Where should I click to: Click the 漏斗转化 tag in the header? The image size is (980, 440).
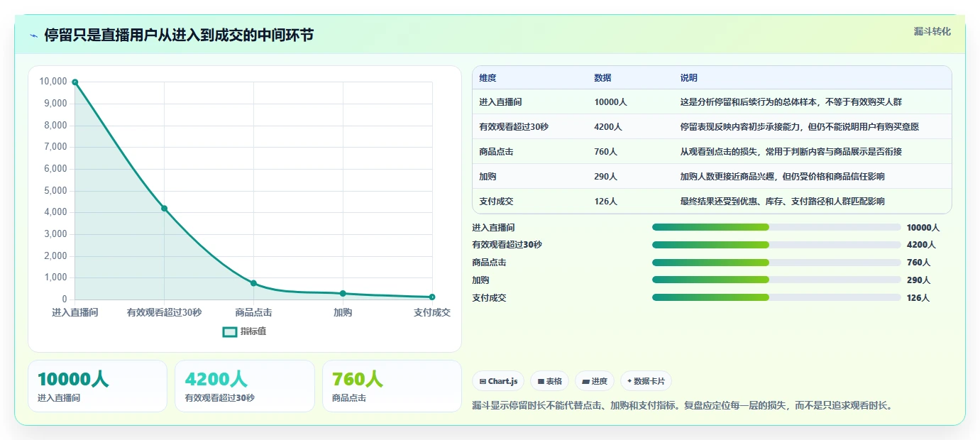pyautogui.click(x=932, y=31)
